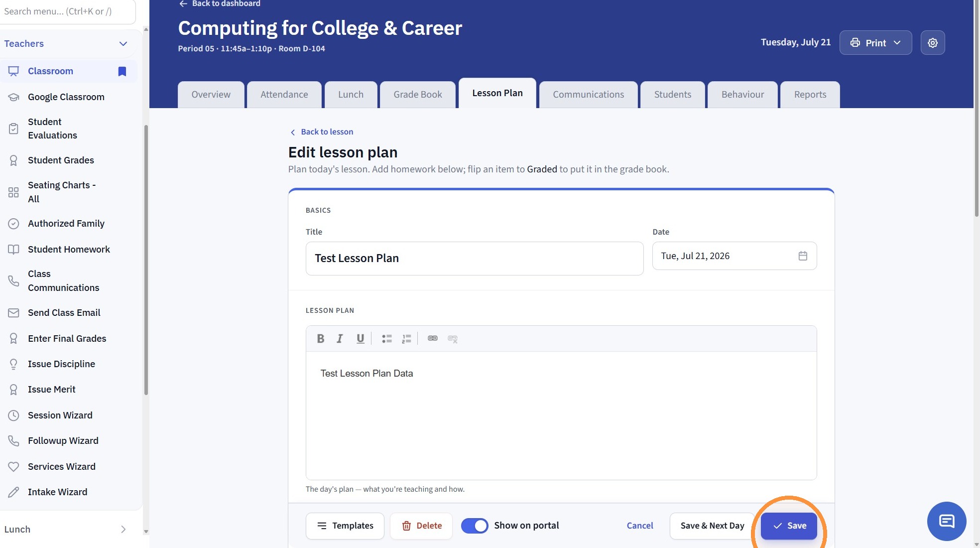This screenshot has width=980, height=548.
Task: Insert bulleted list in lesson plan
Action: [387, 339]
